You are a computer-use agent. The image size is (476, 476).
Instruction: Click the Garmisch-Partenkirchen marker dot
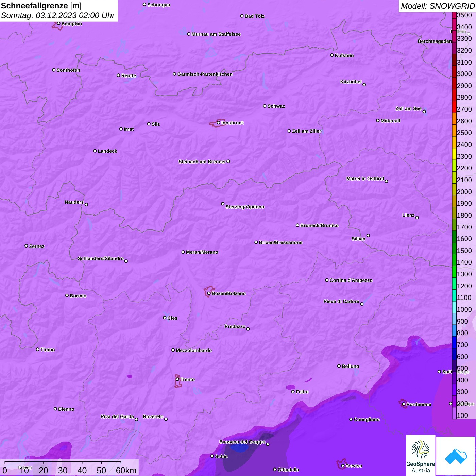174,74
